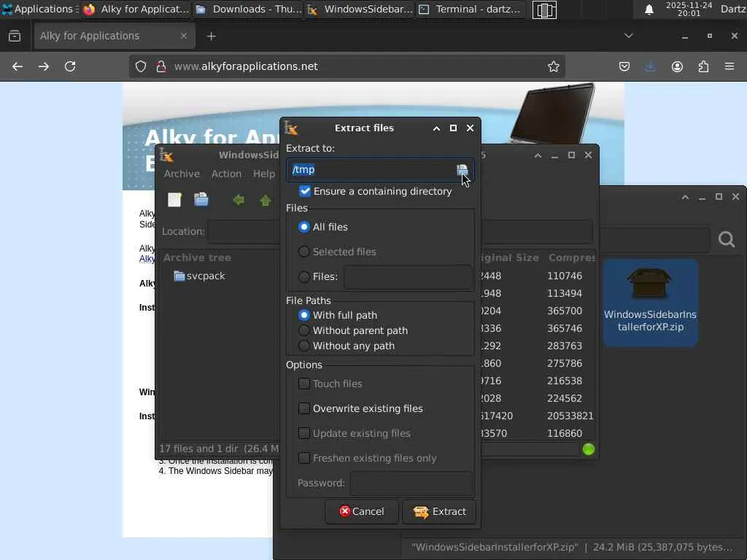Click the browse folder icon in Extract to field

point(462,170)
